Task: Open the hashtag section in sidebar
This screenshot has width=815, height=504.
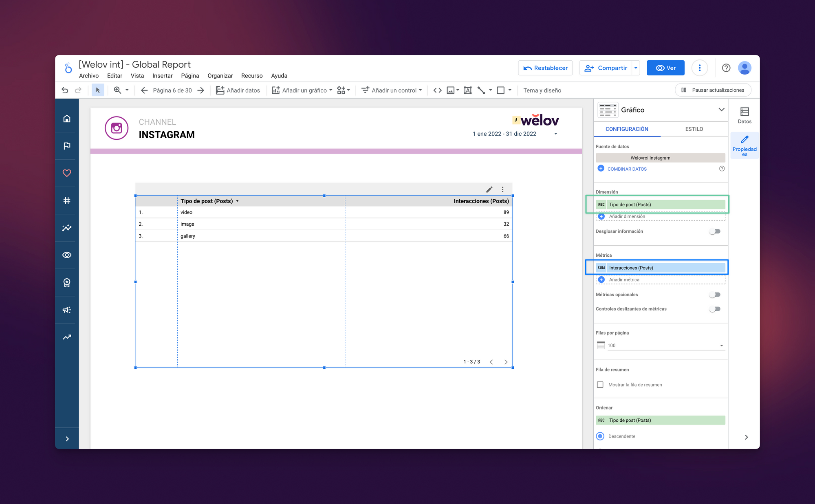Action: (x=67, y=200)
